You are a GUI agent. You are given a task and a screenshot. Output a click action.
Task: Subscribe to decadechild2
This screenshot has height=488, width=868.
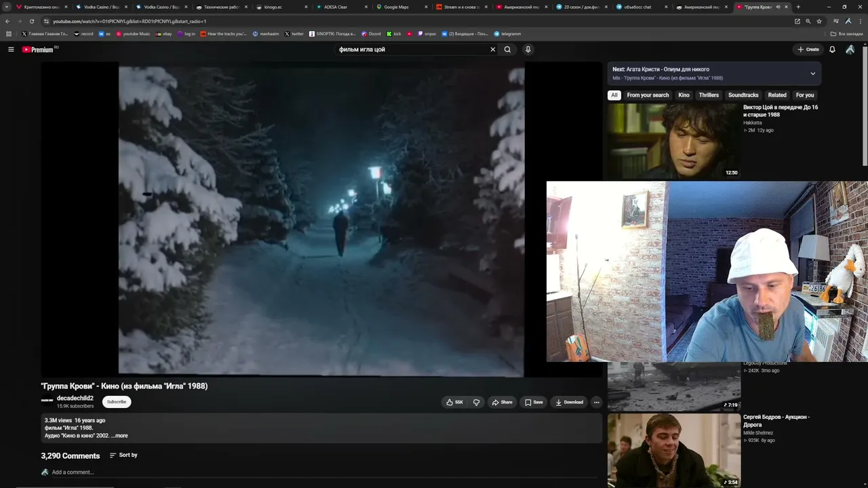pos(117,402)
